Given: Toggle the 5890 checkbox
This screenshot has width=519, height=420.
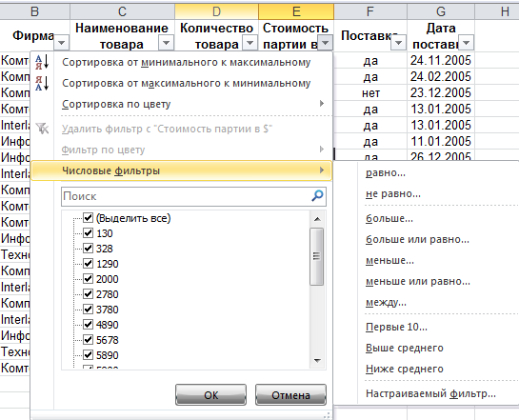Looking at the screenshot, I should (88, 355).
